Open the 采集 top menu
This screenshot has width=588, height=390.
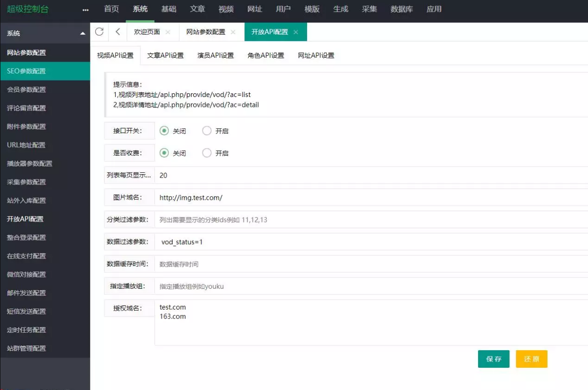[369, 9]
